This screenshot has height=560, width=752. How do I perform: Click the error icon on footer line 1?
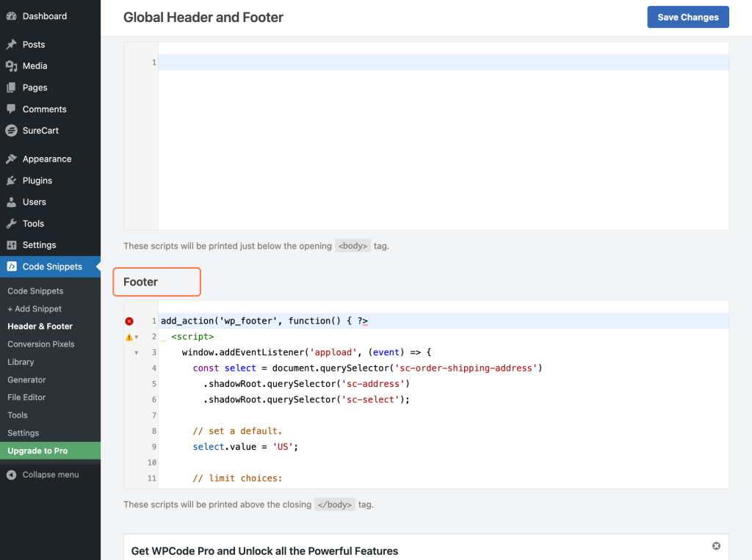(129, 321)
